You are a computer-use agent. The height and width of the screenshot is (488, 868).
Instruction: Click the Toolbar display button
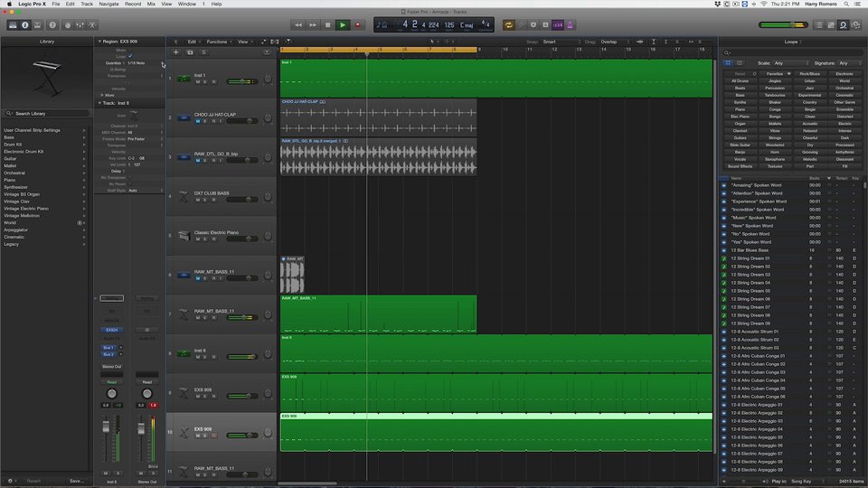click(x=38, y=25)
